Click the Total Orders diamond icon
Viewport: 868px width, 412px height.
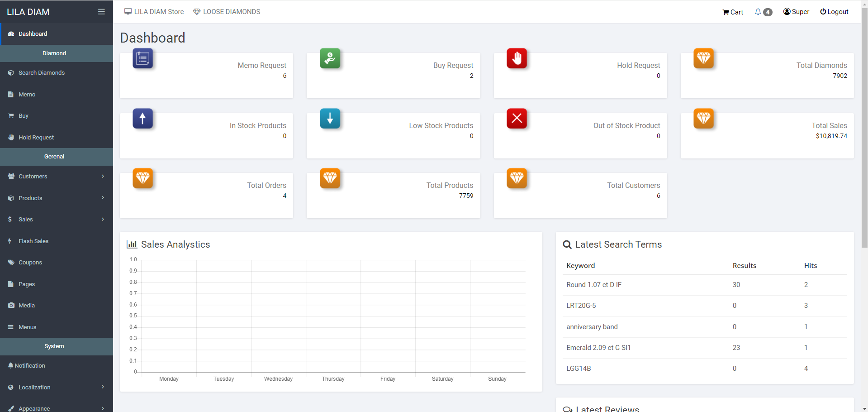tap(142, 178)
